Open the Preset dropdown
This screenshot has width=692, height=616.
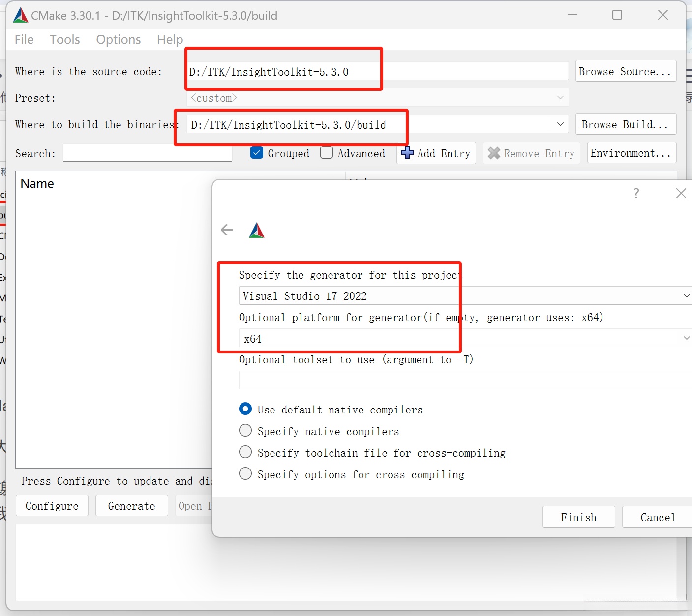click(x=378, y=98)
